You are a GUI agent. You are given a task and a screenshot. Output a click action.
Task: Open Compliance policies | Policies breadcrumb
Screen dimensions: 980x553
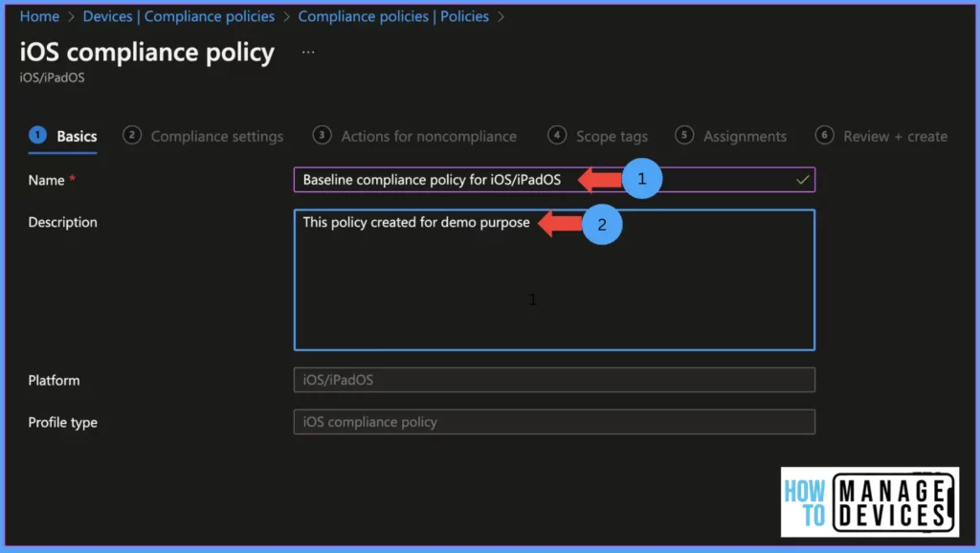[x=393, y=16]
